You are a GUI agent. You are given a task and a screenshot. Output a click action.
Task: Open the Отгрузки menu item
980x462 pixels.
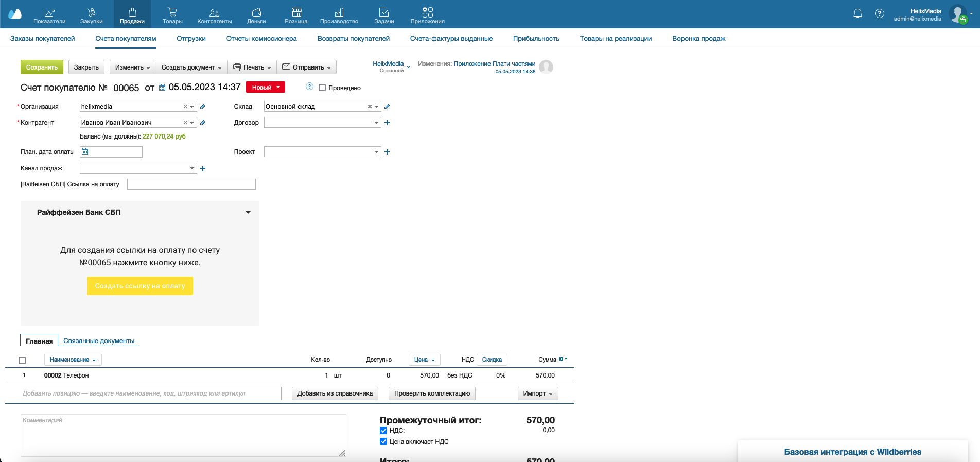pos(191,39)
